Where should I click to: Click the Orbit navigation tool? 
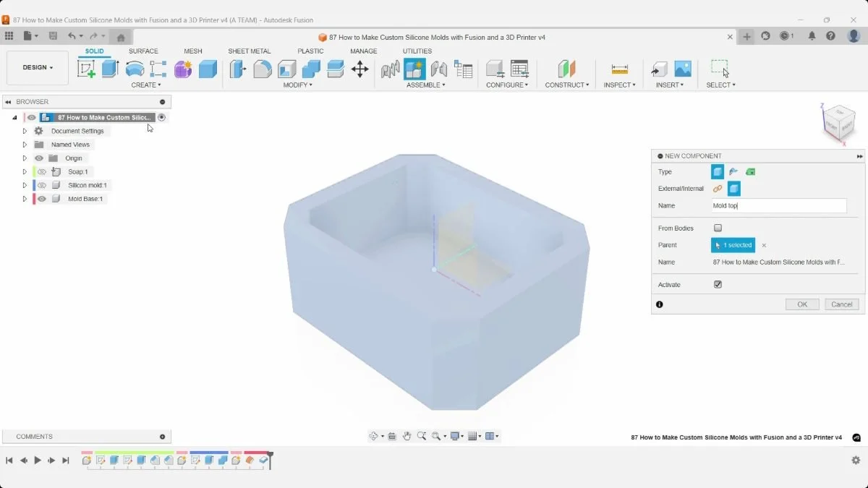(x=374, y=436)
